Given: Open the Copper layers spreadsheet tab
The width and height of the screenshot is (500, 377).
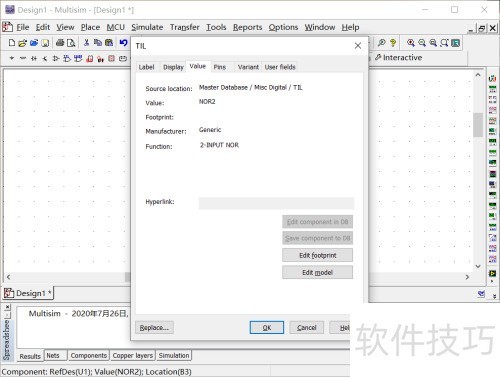Looking at the screenshot, I should [x=133, y=356].
